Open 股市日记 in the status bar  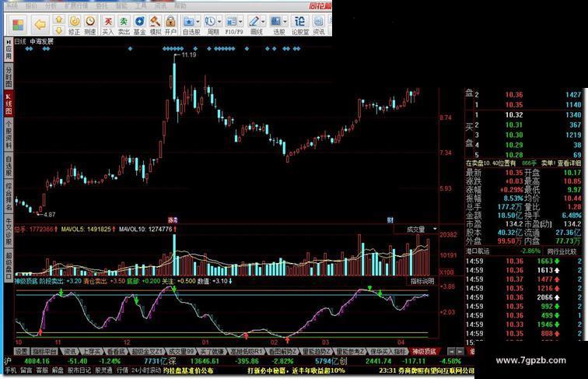coord(79,370)
